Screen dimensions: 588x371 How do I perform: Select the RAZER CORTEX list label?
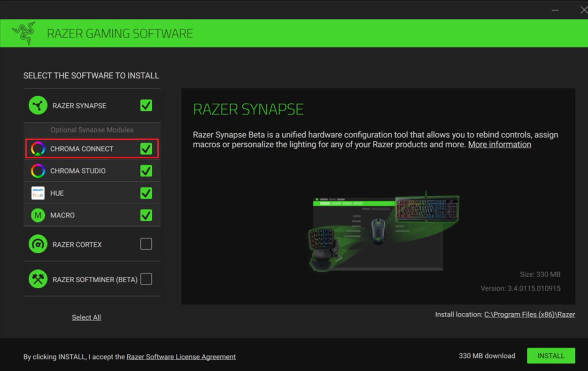coord(77,245)
